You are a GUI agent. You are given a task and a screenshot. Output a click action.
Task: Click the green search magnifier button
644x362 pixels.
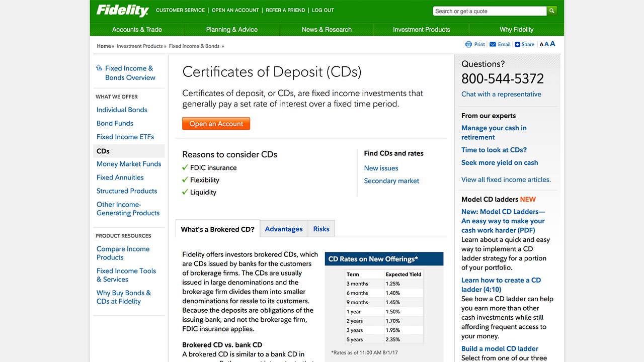click(x=552, y=11)
